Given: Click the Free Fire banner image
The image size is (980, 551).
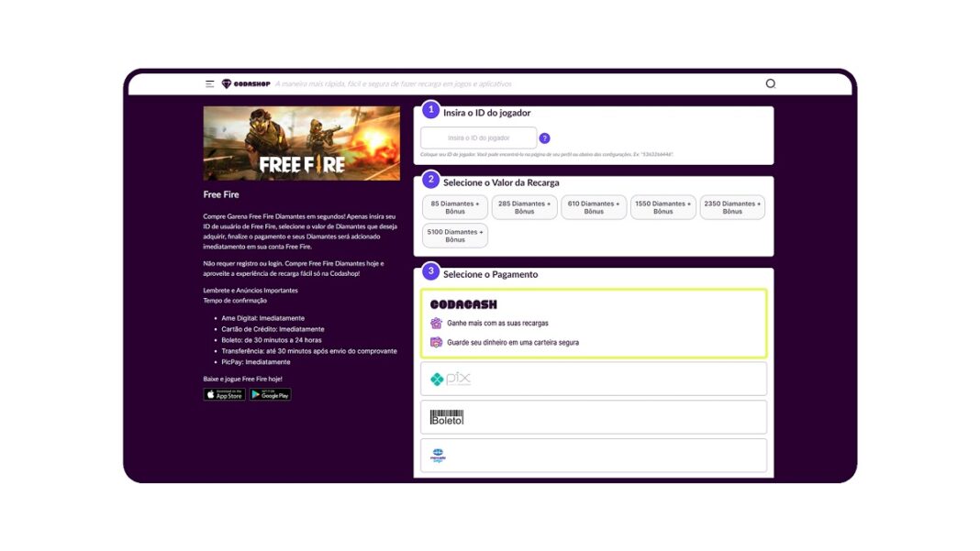Looking at the screenshot, I should [x=301, y=143].
